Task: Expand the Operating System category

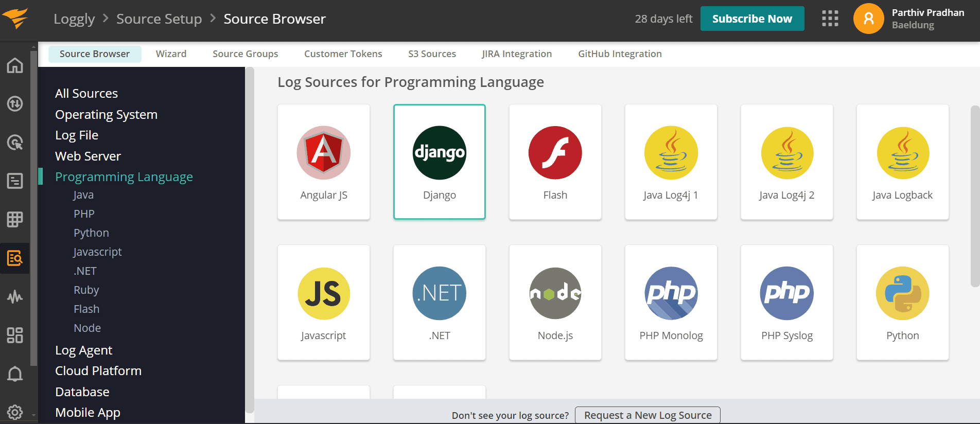Action: [106, 114]
